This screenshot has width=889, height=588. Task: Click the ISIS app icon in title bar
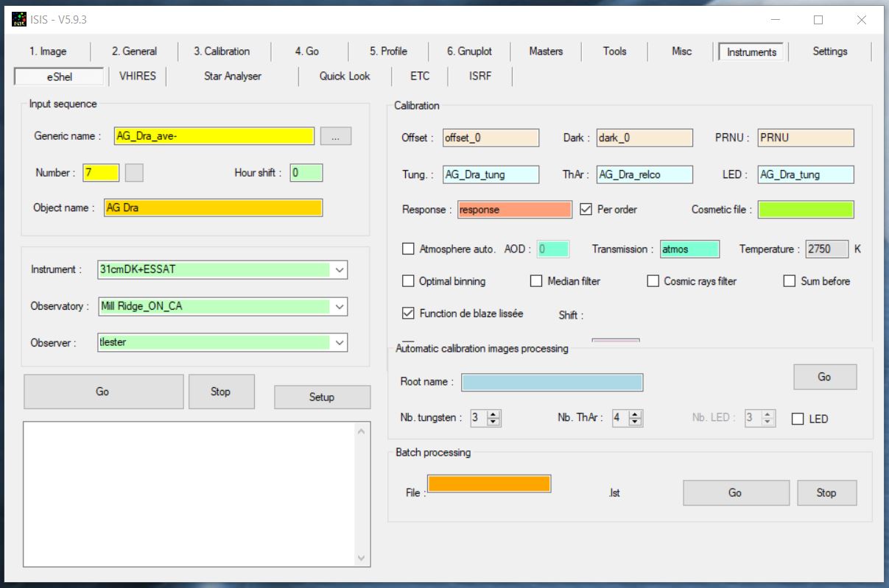(19, 19)
